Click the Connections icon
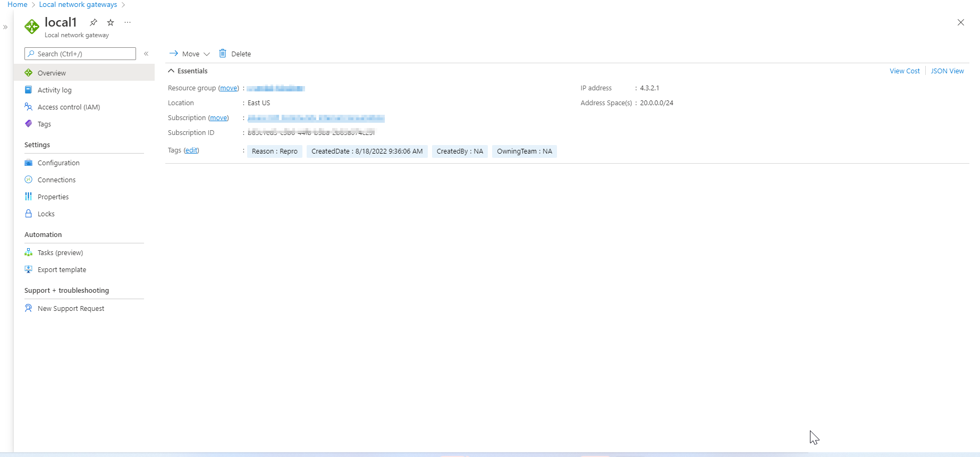The width and height of the screenshot is (980, 457). tap(29, 180)
